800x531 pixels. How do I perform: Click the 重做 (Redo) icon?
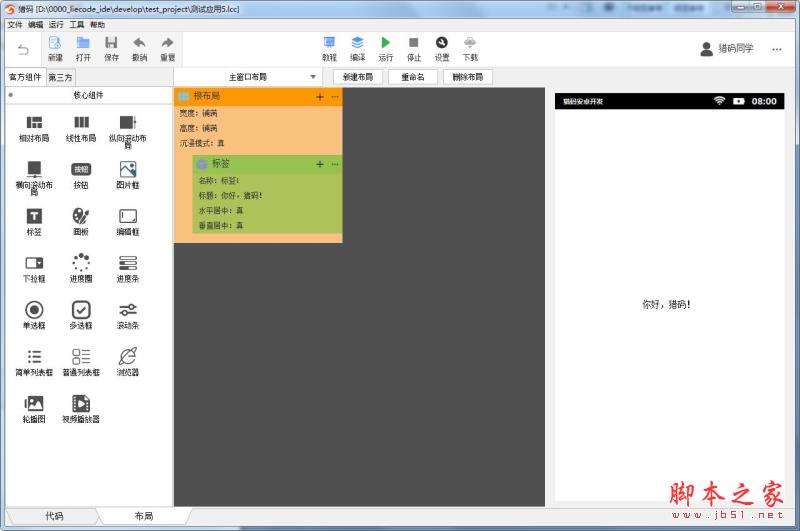(167, 48)
